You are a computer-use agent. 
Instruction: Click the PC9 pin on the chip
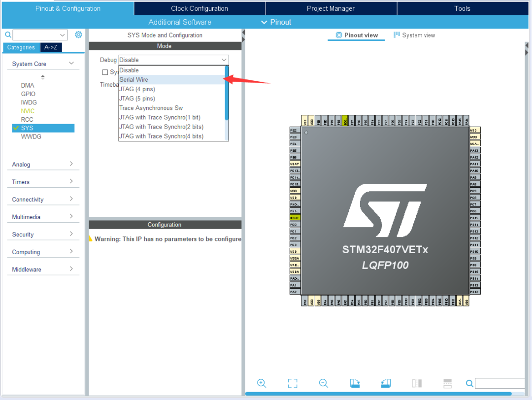pyautogui.click(x=475, y=191)
